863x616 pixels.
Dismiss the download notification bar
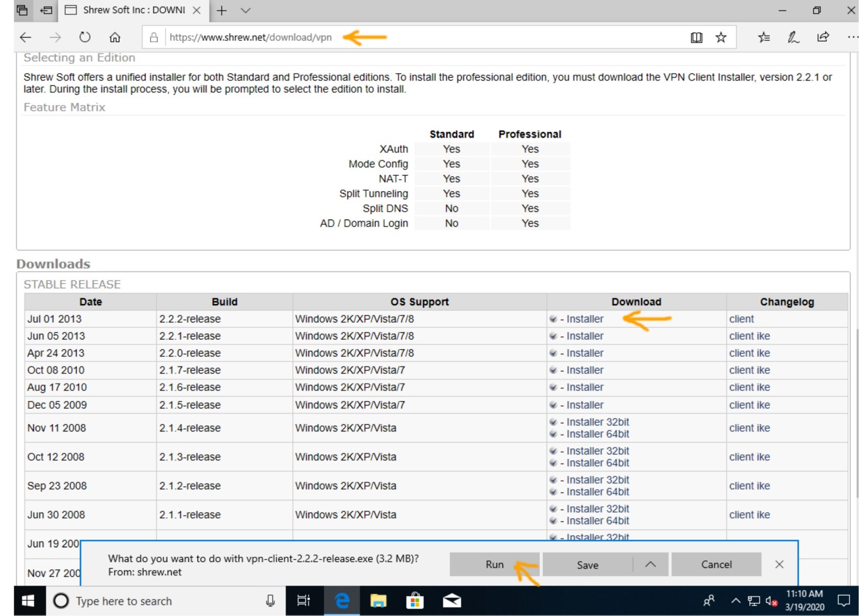point(779,564)
